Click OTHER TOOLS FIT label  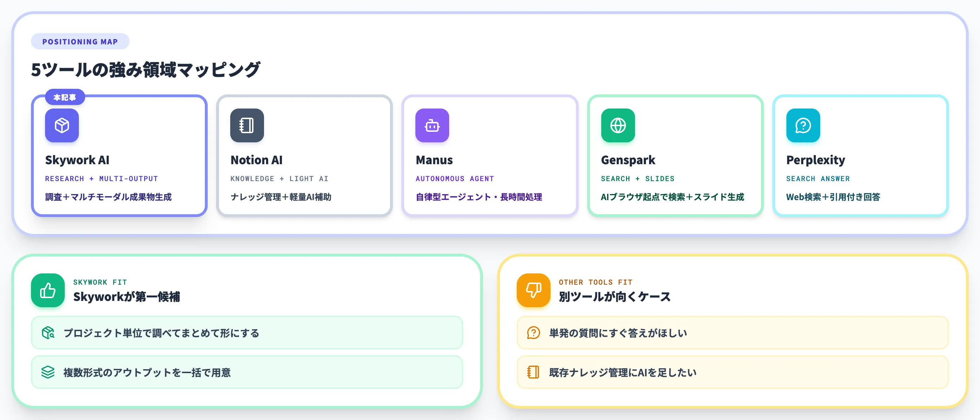pos(595,282)
